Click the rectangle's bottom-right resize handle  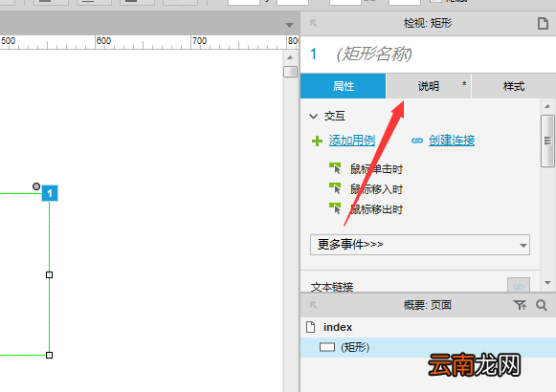pos(50,355)
